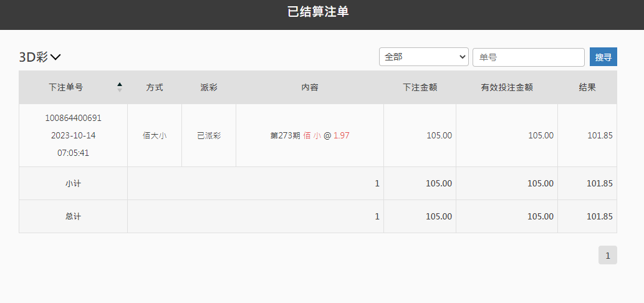Click the 下注金额 column header
The image size is (644, 303).
tap(420, 88)
